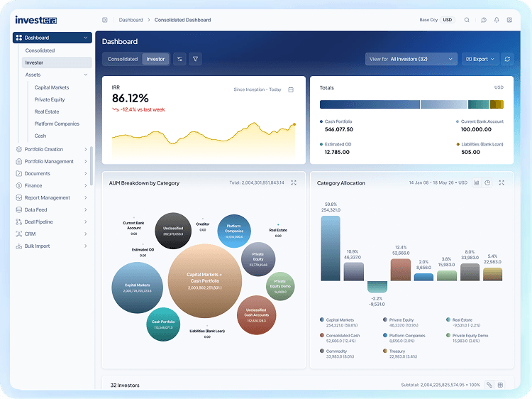Open the IRR date range calendar icon
The width and height of the screenshot is (532, 399).
pos(291,89)
